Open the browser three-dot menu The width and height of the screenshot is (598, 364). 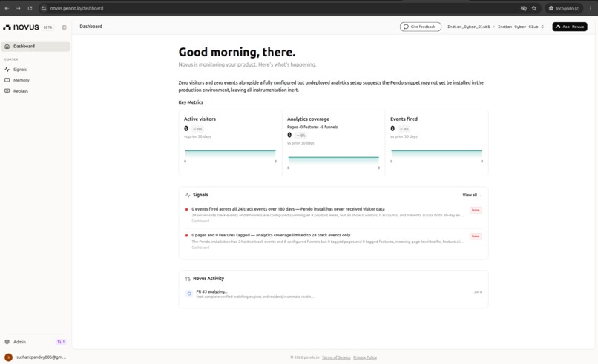tap(591, 8)
